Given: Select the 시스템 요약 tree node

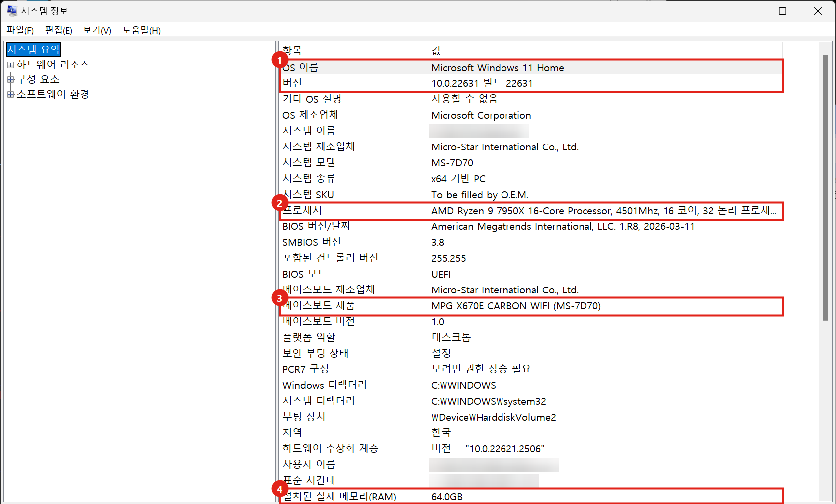Looking at the screenshot, I should [33, 49].
